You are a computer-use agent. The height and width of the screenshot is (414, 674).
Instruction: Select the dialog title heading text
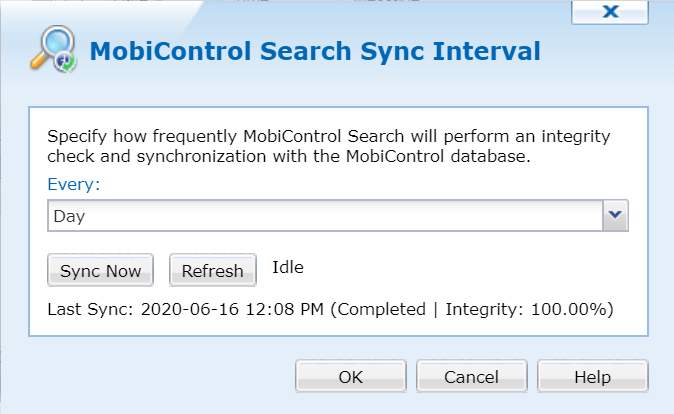click(315, 51)
